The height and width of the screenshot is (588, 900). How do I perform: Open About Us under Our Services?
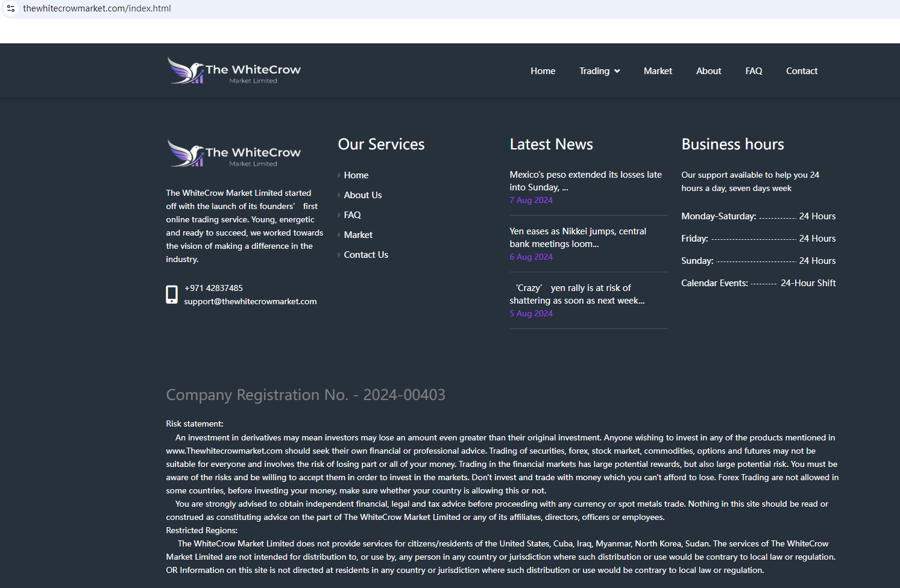pos(363,195)
